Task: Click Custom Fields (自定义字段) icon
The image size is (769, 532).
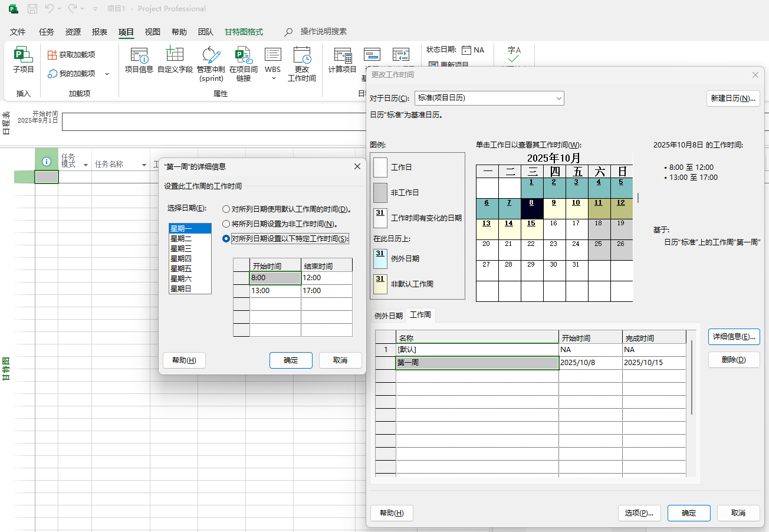Action: pos(175,55)
